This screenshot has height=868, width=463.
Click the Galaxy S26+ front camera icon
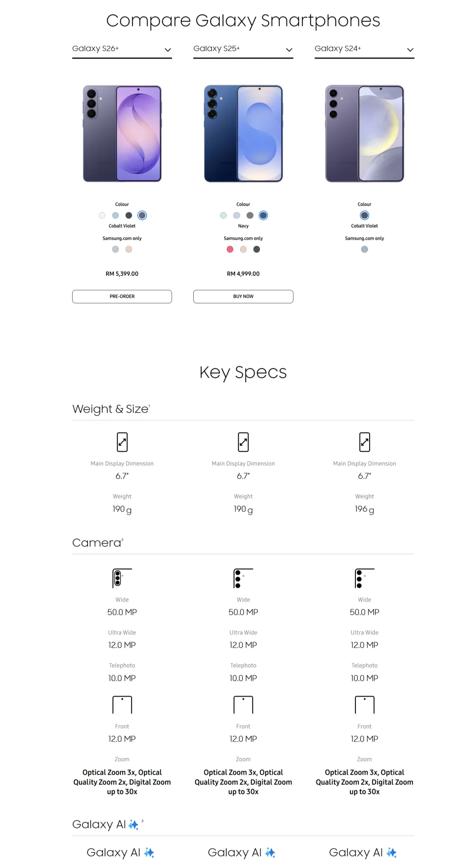(x=122, y=705)
